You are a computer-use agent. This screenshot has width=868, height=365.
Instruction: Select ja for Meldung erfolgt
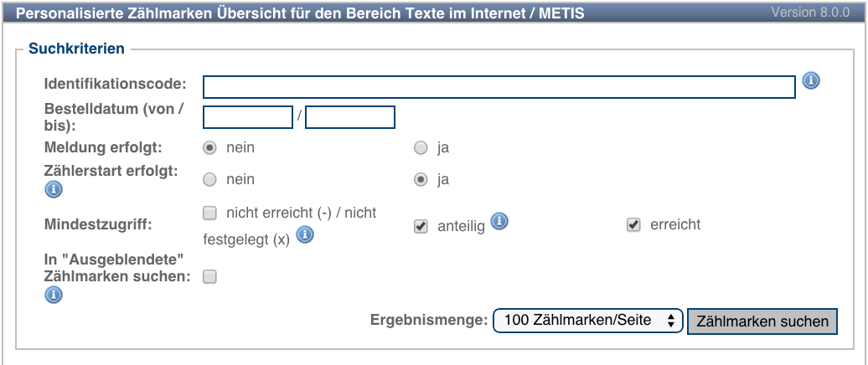421,148
